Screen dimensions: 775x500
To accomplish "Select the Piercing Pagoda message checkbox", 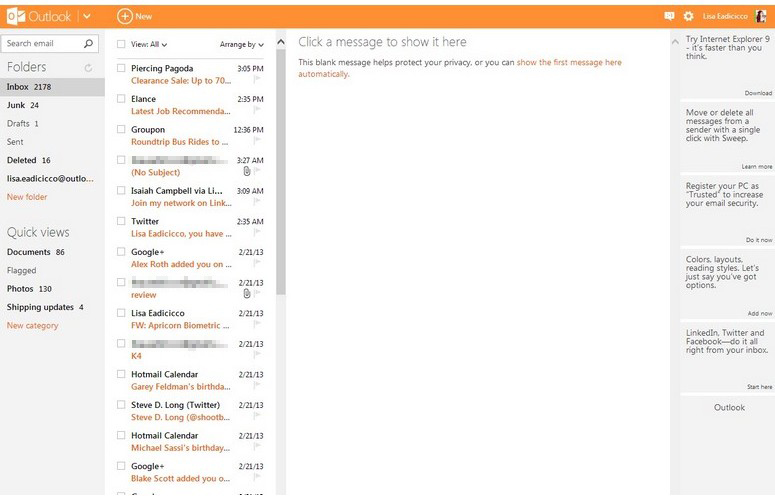I will [x=121, y=68].
